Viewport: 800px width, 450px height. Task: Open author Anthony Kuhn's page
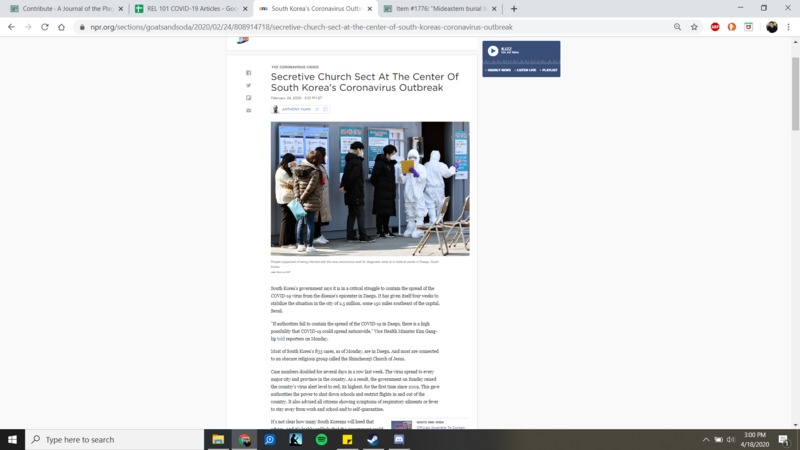[296, 109]
